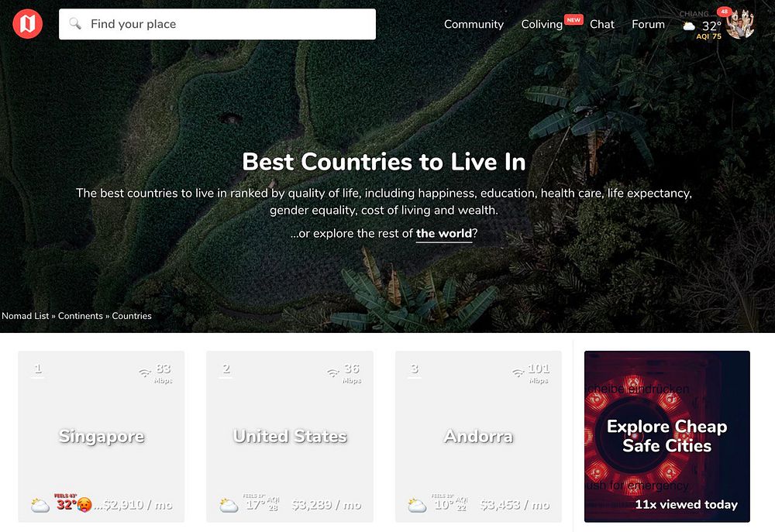Open the Community menu item
Image resolution: width=775 pixels, height=532 pixels.
(474, 24)
